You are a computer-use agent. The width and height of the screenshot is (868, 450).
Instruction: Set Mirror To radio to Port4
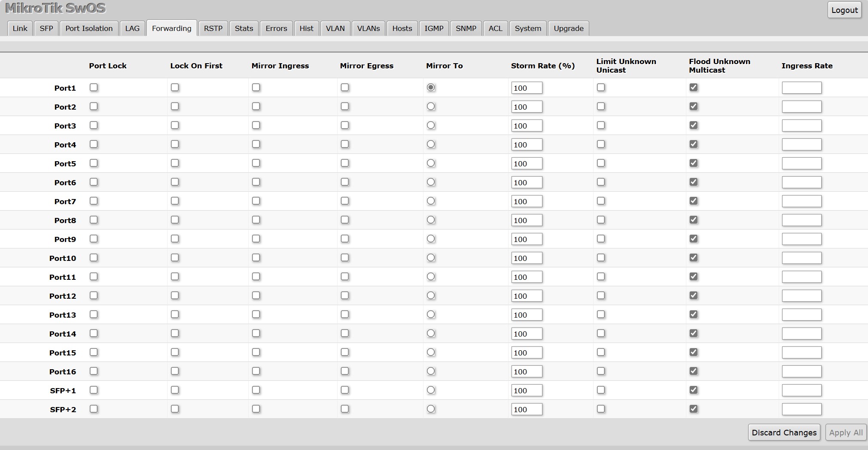(431, 144)
